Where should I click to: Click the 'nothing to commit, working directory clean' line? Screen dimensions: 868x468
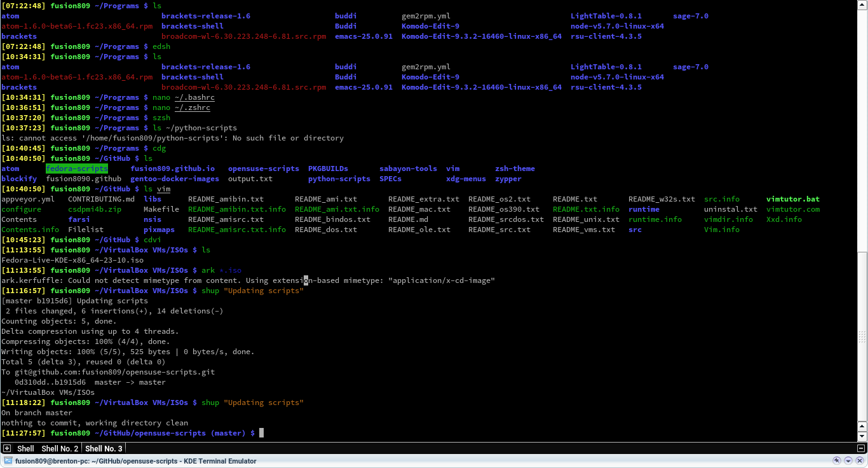point(95,423)
